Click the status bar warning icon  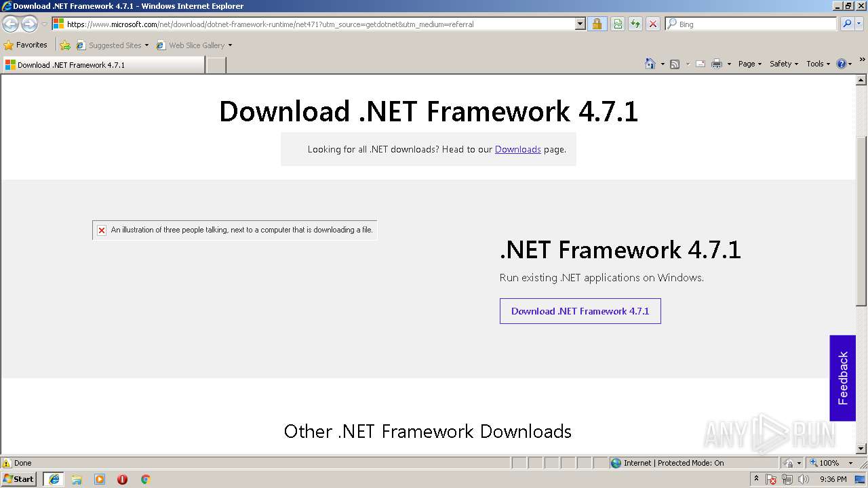pyautogui.click(x=7, y=463)
